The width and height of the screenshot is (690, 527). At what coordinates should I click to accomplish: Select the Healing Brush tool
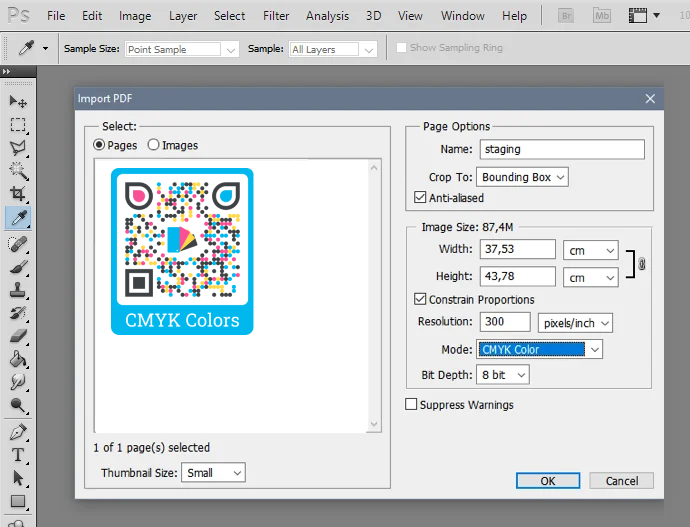point(18,244)
